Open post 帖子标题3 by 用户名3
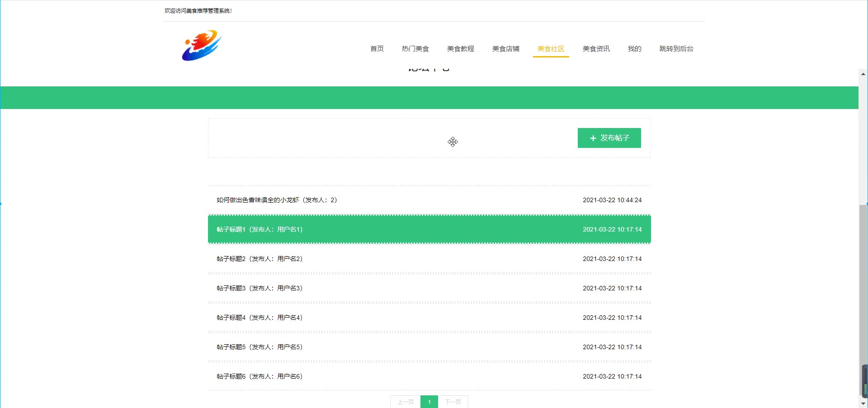Image resolution: width=868 pixels, height=408 pixels. coord(259,288)
